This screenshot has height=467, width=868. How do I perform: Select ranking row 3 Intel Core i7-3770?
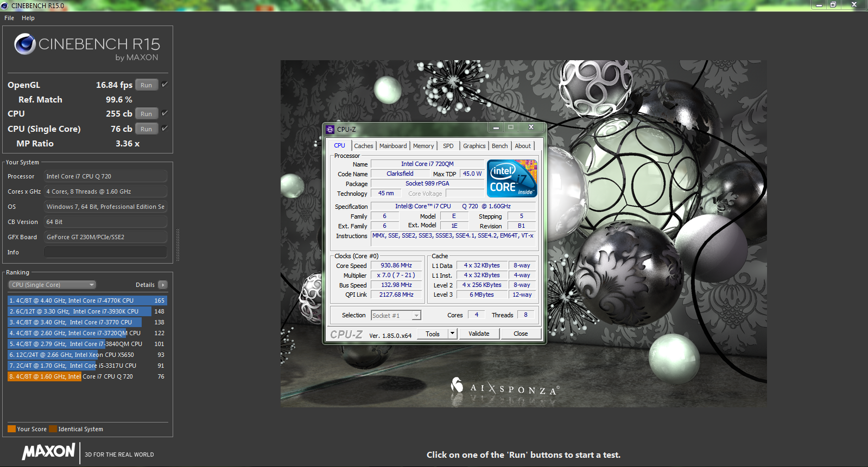tap(87, 322)
